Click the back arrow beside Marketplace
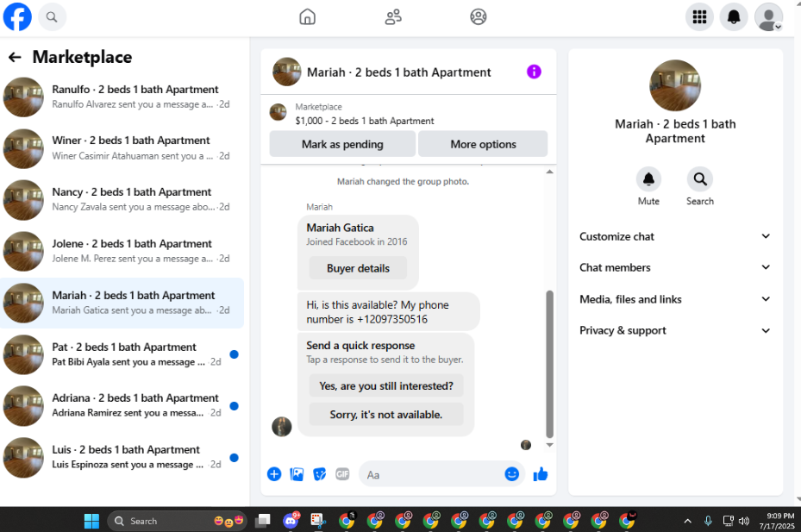 coord(15,57)
